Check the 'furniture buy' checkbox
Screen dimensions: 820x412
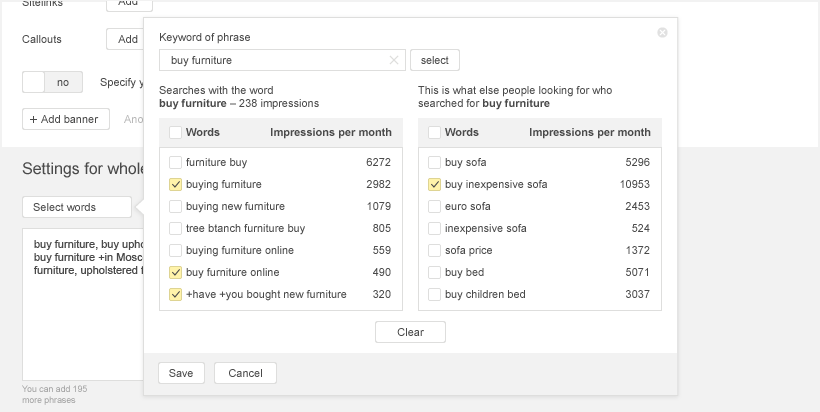(176, 162)
